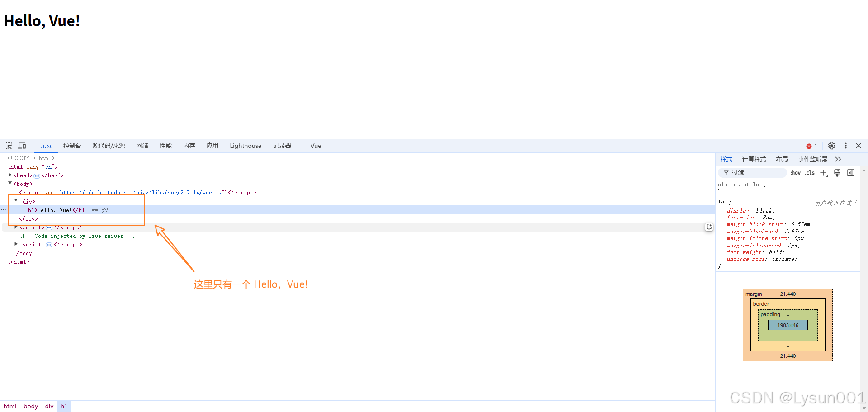Select the h1 Hello, Vue! node

click(57, 210)
